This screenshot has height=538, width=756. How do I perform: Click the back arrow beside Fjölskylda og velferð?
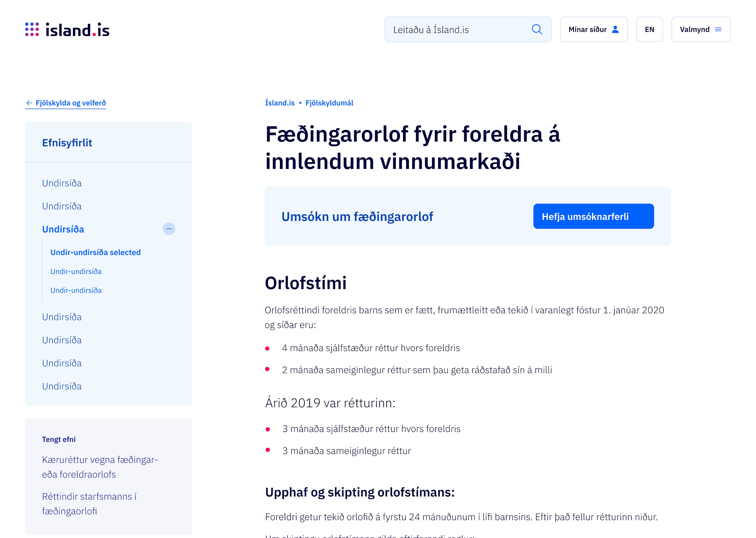click(x=29, y=103)
